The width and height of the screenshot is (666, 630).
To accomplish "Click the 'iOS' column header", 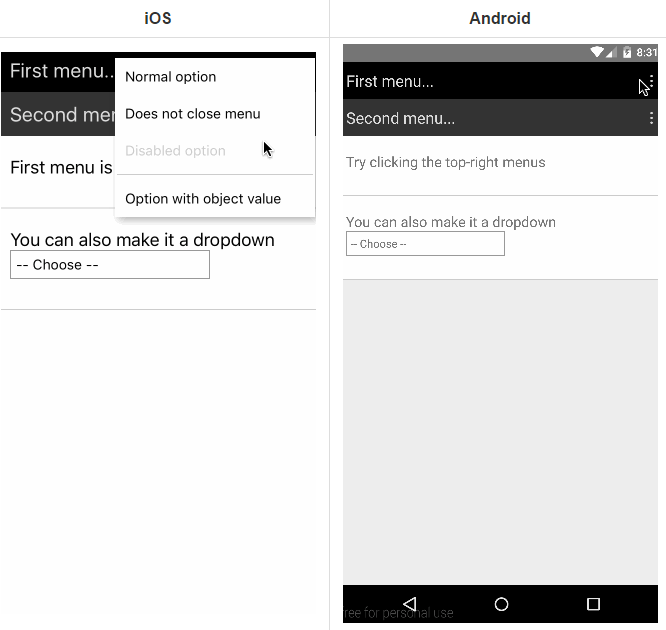I will tap(158, 18).
